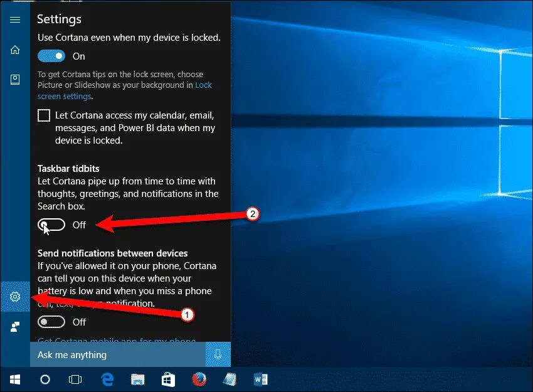Click the microphone icon in search box
Screen dimensions: 533x392
point(218,354)
